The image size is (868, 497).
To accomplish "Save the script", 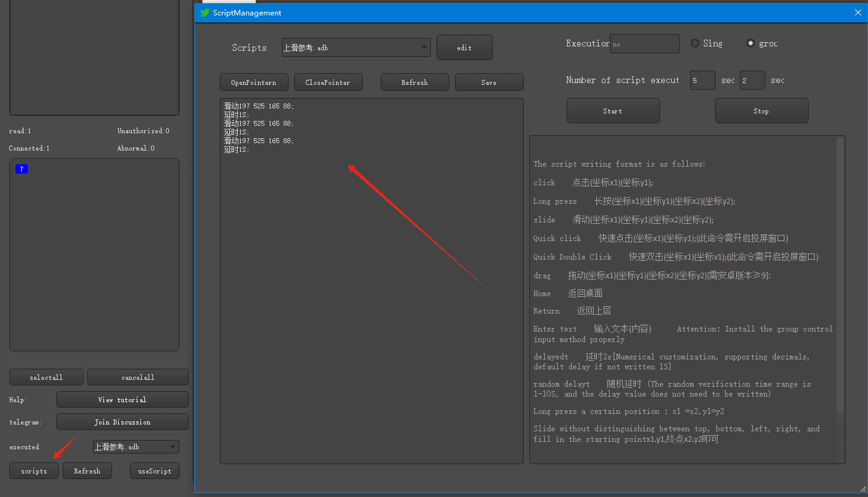I will [x=489, y=82].
